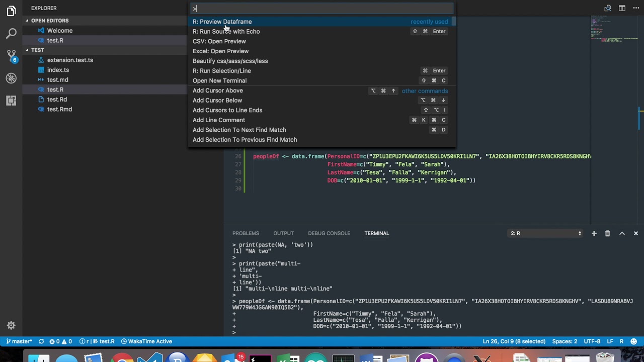Select the R language mode in status bar
The width and height of the screenshot is (644, 362).
click(621, 341)
